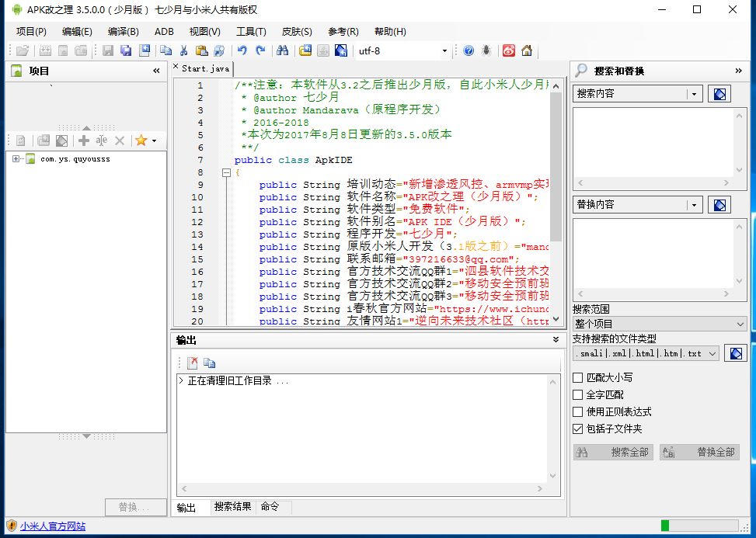Close the Start.java tab
Viewport: 756px width, 538px height.
click(x=176, y=67)
